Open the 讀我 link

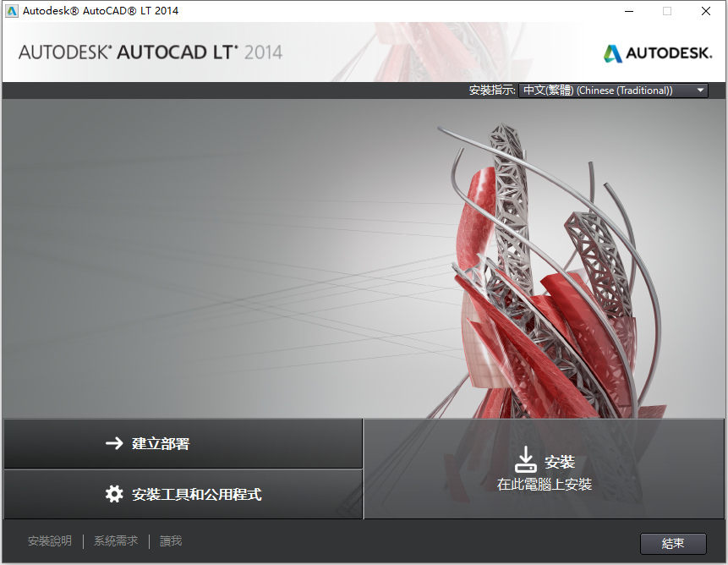171,540
